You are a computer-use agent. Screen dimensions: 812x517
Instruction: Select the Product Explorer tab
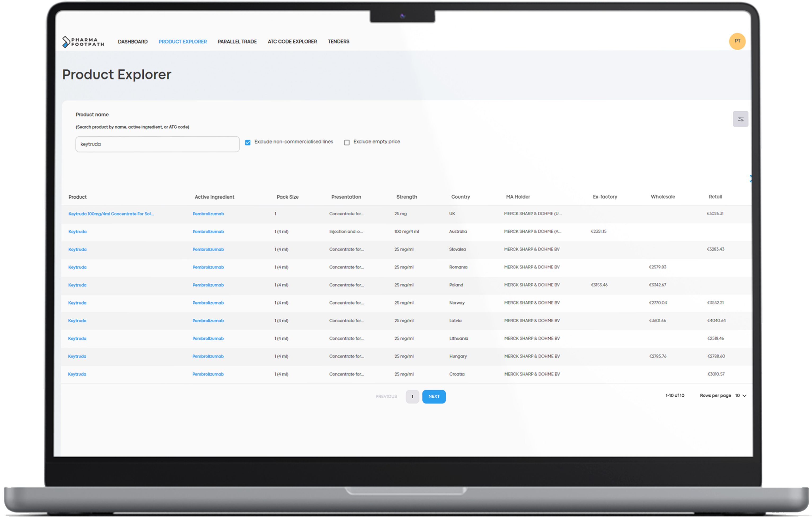click(x=183, y=41)
